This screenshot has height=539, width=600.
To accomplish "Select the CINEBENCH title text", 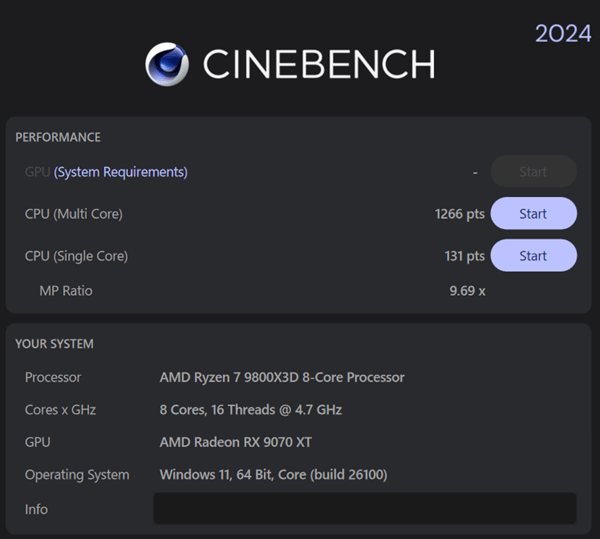I will 319,64.
